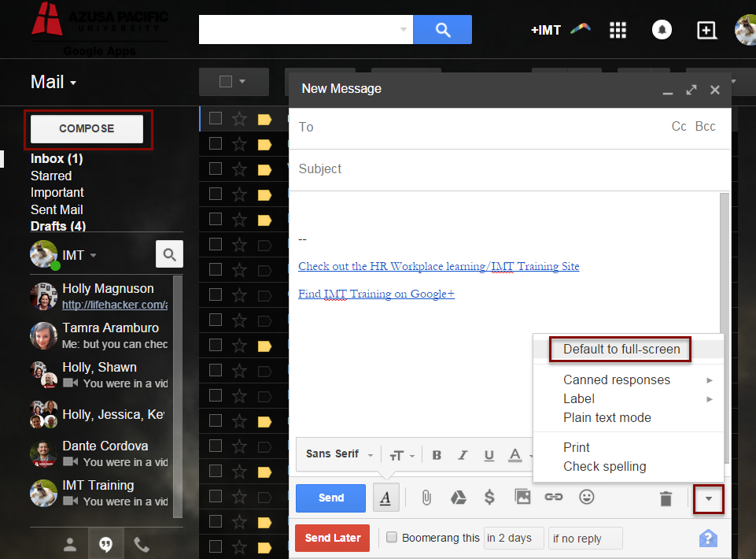Click the chat list scrollbar

(178, 396)
